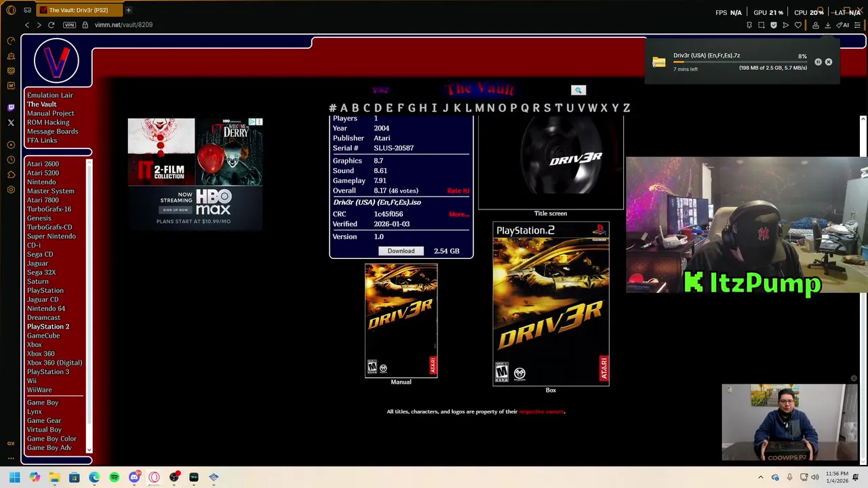
Task: Browse games starting with letter Z
Action: [x=626, y=108]
